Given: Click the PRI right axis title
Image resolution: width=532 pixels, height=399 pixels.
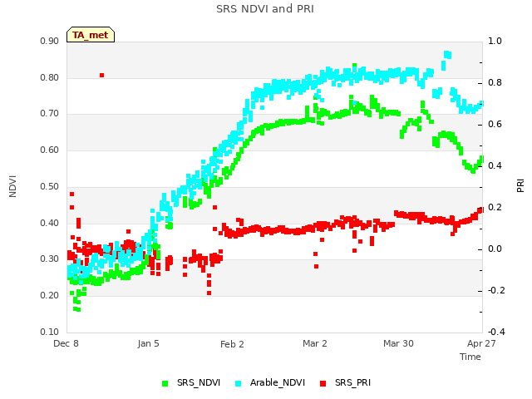Looking at the screenshot, I should tap(520, 186).
